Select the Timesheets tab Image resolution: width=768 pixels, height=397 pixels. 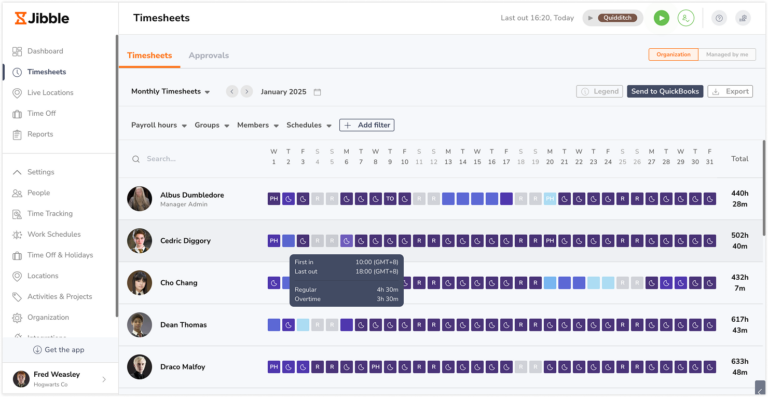click(x=149, y=55)
